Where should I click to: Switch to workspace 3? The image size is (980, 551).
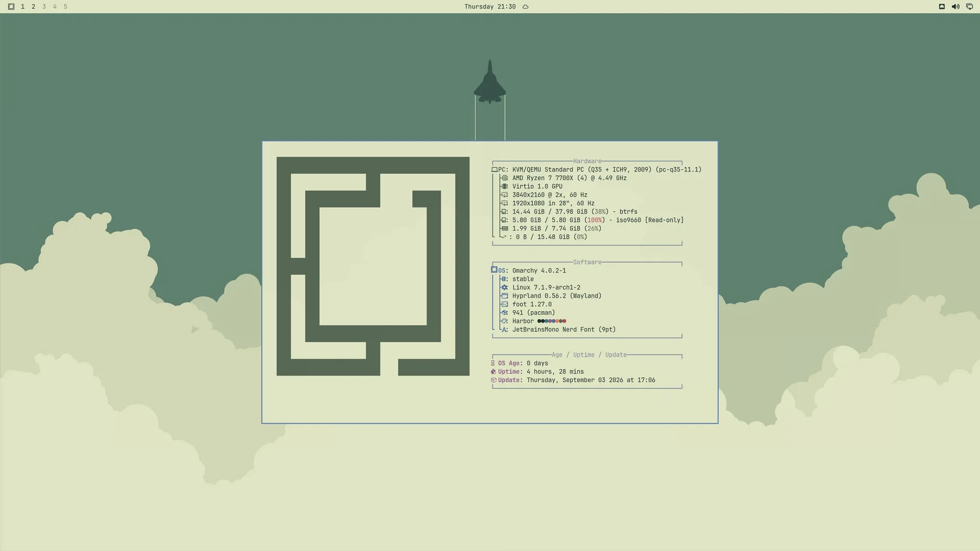[44, 7]
